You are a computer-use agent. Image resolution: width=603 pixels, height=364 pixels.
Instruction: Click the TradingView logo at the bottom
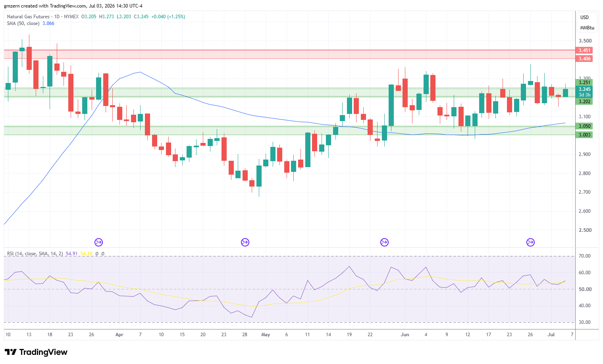click(36, 352)
